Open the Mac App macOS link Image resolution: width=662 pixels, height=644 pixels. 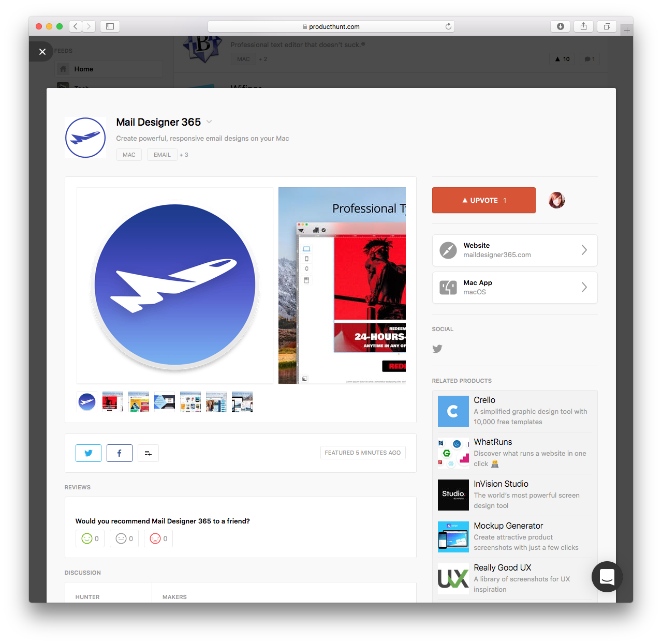pos(515,288)
